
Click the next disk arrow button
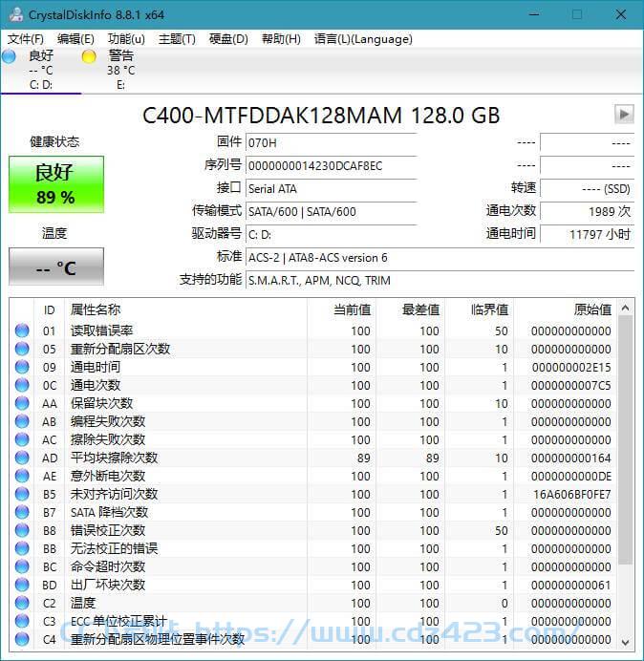coord(624,115)
